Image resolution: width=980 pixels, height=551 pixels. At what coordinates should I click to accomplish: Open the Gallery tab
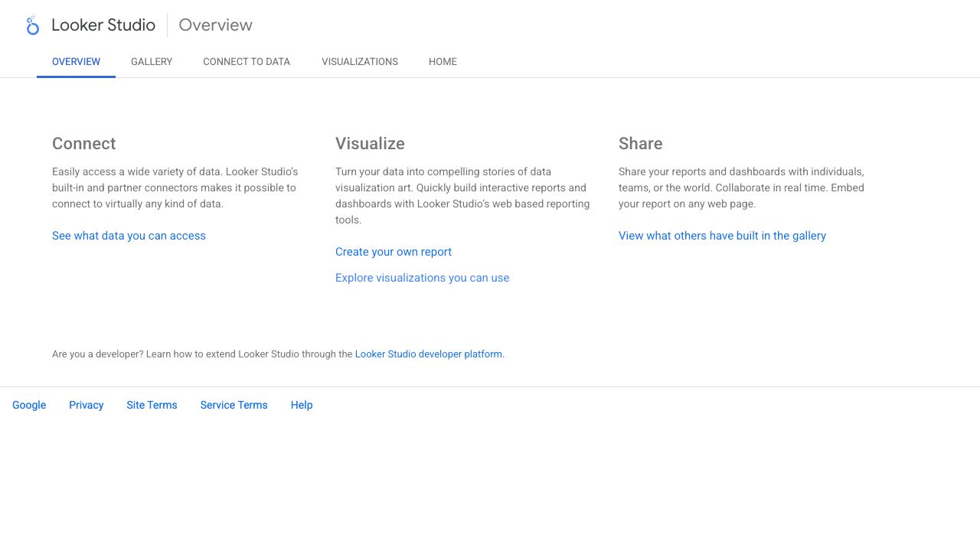(x=152, y=62)
